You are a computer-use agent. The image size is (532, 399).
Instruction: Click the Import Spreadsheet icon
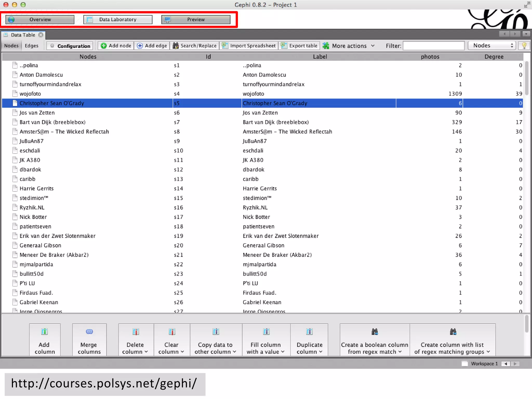225,46
